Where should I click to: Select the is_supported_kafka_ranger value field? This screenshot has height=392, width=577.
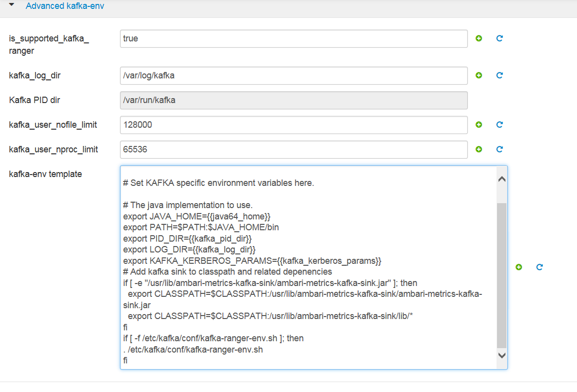[x=293, y=38]
